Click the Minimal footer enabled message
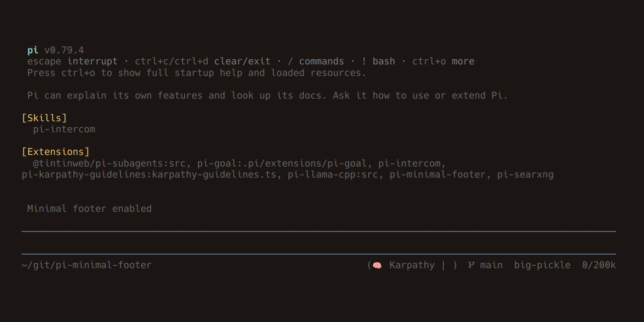 point(89,209)
